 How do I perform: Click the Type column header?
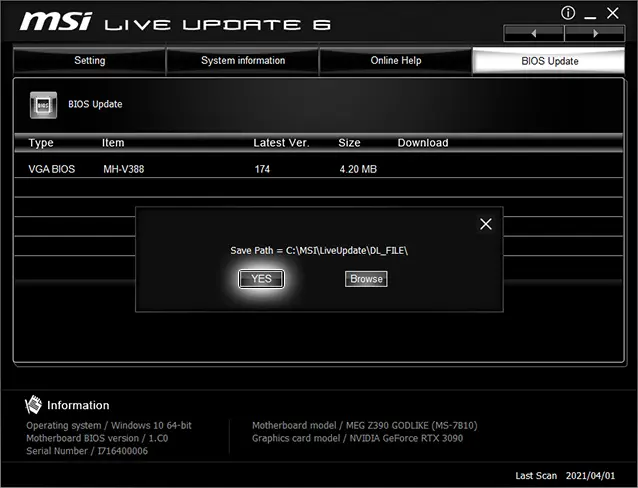pyautogui.click(x=41, y=143)
